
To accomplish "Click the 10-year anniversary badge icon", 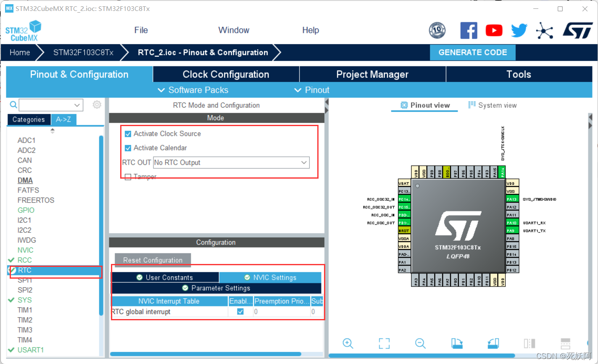I will tap(437, 30).
